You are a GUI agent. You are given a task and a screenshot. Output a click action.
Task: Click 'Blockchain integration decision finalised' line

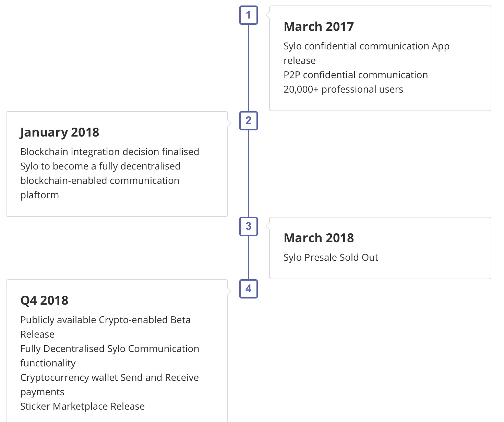click(x=110, y=152)
